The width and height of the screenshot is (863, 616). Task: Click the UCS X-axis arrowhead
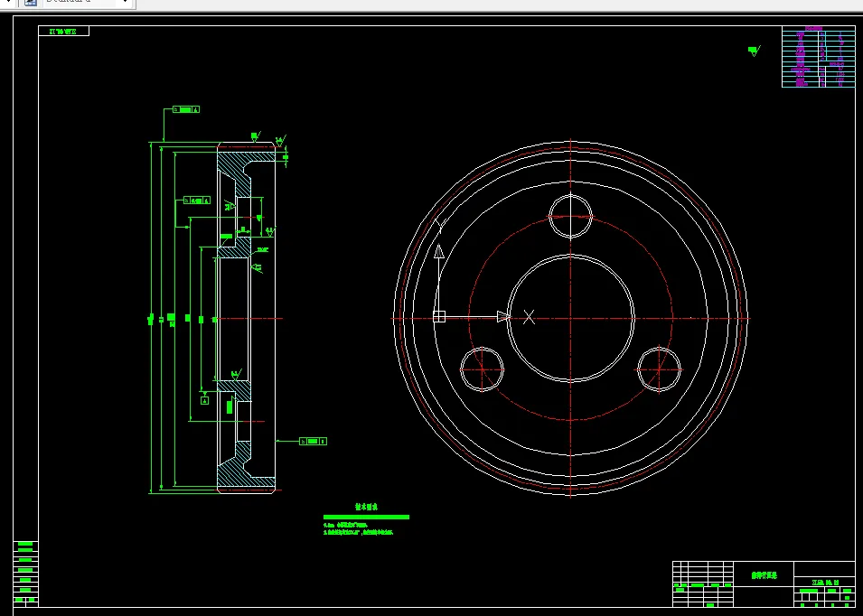point(503,316)
